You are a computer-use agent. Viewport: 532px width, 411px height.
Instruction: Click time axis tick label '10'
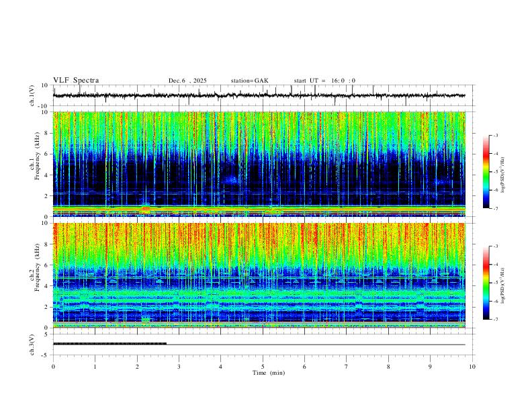(472, 367)
